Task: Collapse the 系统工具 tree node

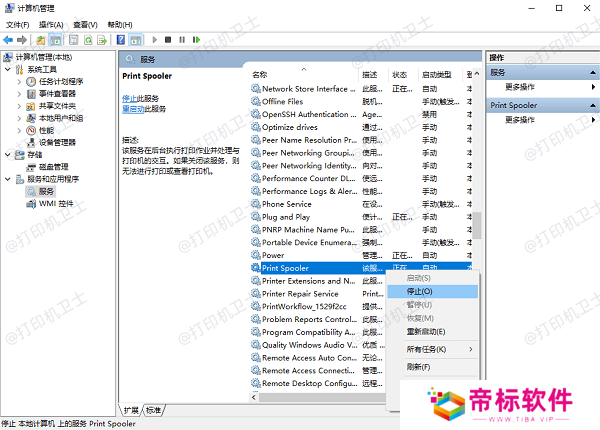Action: pyautogui.click(x=9, y=70)
